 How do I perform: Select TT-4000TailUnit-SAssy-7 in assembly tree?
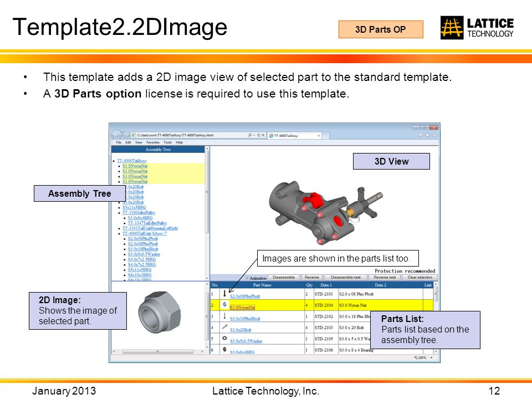click(145, 233)
